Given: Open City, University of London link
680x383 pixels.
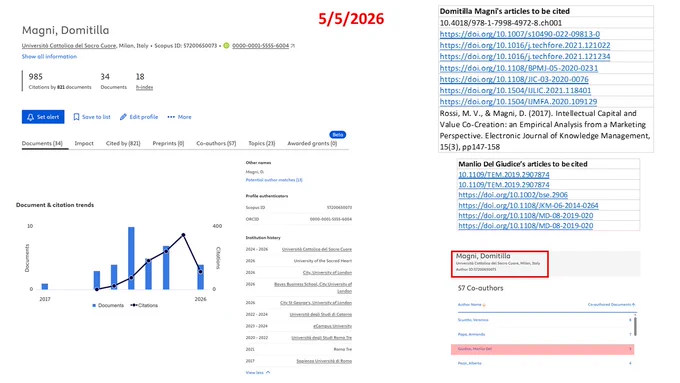Looking at the screenshot, I should tap(327, 273).
